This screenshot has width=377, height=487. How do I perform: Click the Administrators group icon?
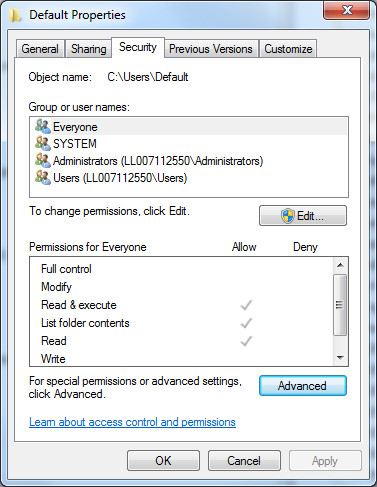(43, 161)
